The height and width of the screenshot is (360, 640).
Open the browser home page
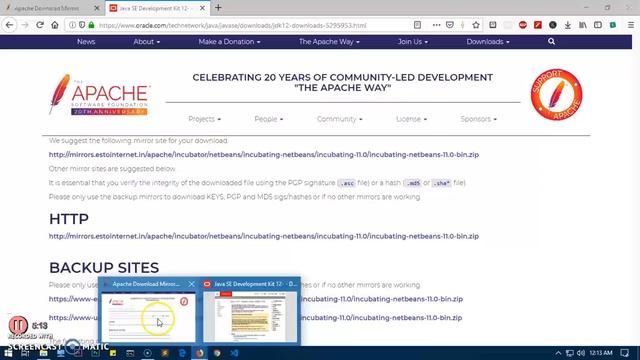[55, 25]
